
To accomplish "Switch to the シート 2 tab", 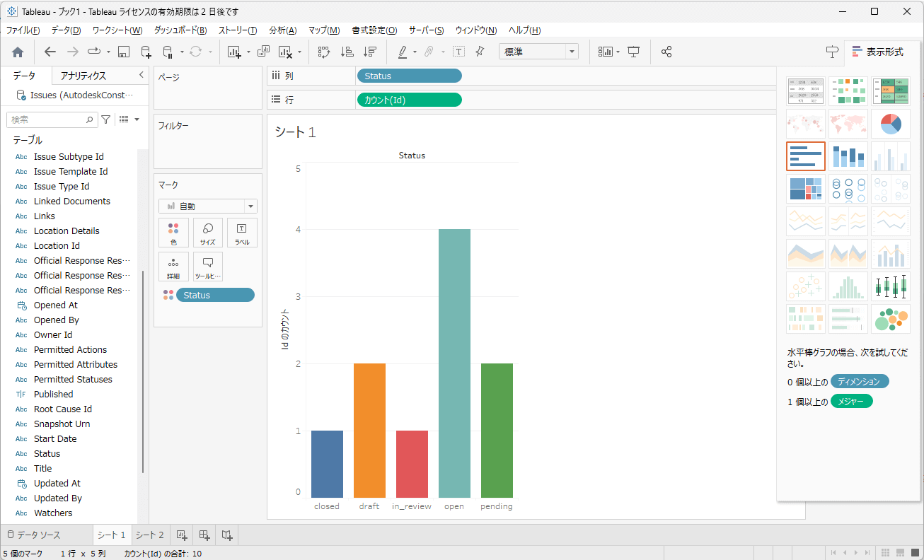I will [150, 535].
